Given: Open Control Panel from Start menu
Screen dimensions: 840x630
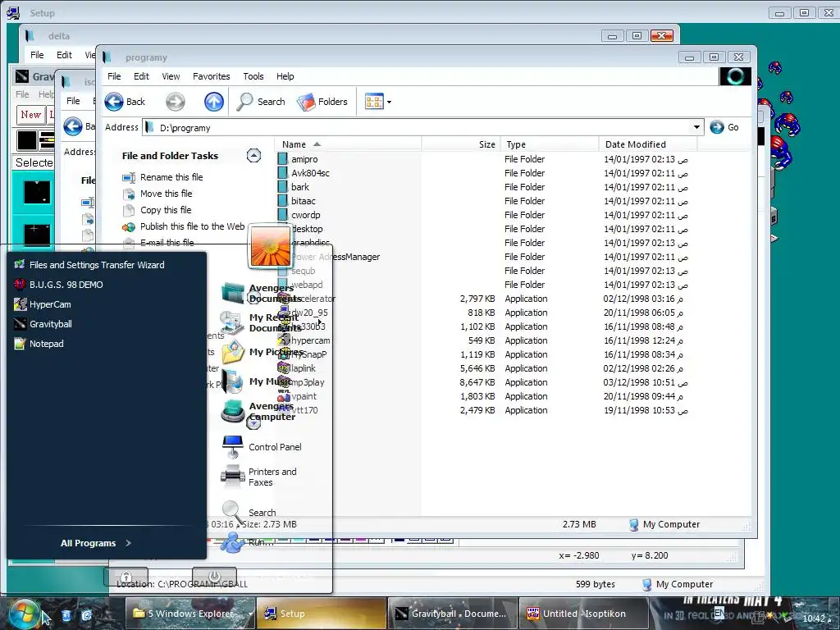Looking at the screenshot, I should [x=262, y=447].
